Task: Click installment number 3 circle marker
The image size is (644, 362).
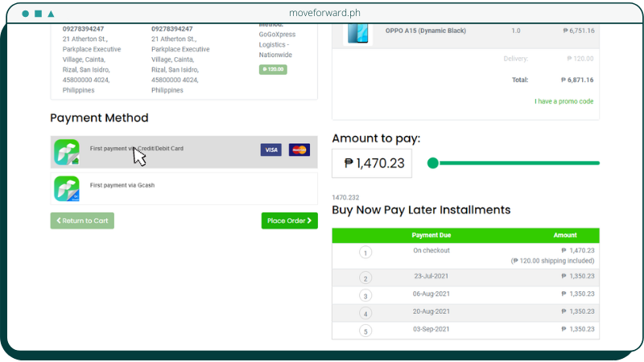Action: pos(365,296)
